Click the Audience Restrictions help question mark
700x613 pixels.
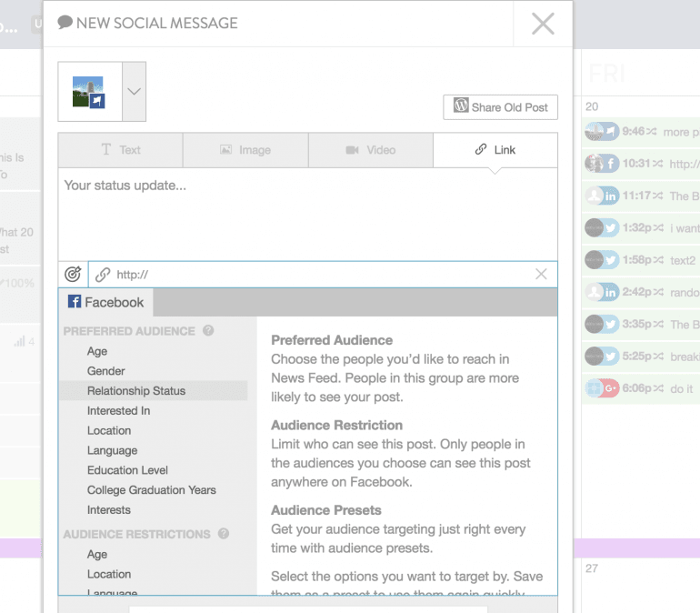224,534
